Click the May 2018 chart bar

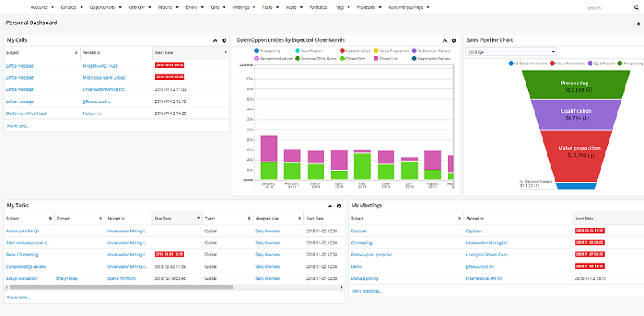[x=363, y=164]
